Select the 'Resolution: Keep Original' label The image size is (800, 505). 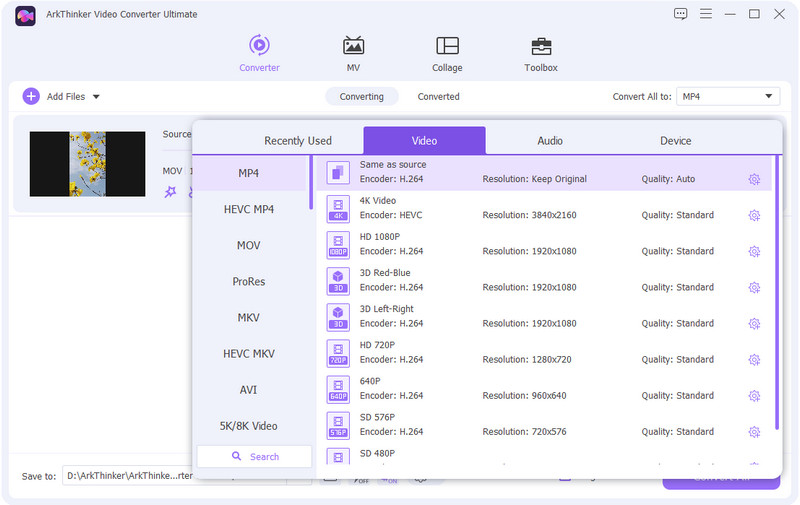pos(534,179)
